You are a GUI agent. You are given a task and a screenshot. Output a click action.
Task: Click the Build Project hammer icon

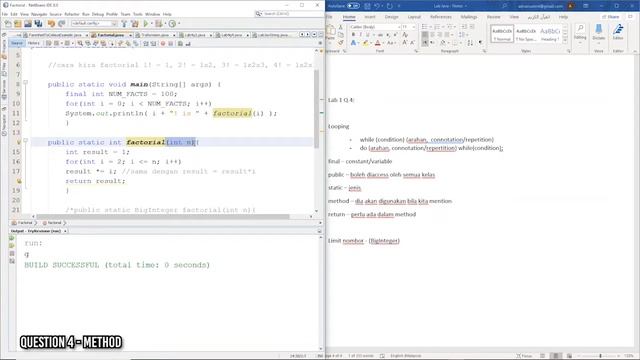pyautogui.click(x=124, y=24)
